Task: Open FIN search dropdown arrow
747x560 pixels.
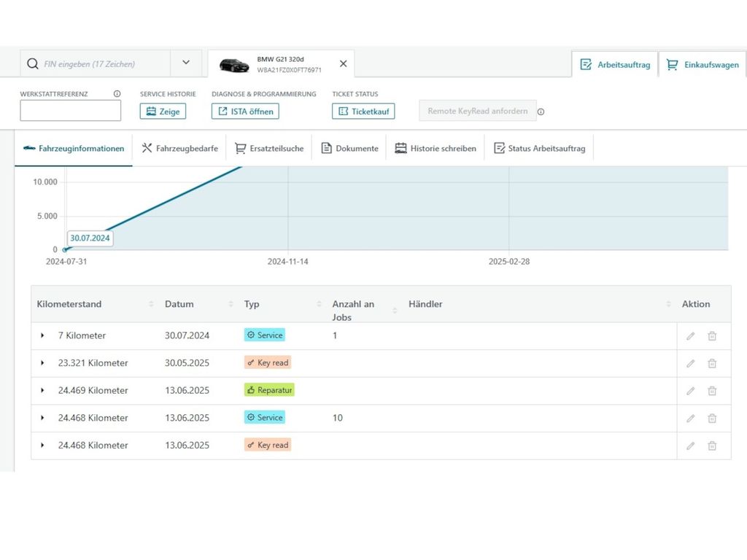Action: coord(185,63)
